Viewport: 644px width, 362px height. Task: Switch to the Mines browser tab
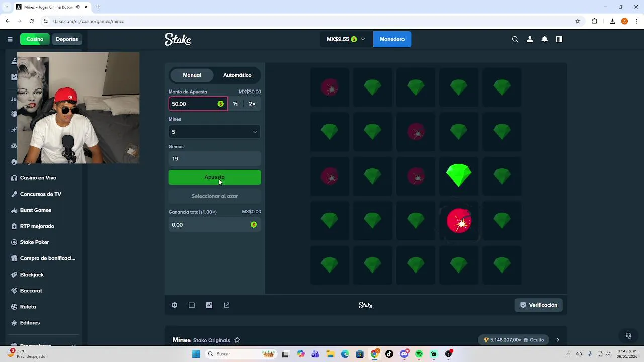(x=48, y=7)
